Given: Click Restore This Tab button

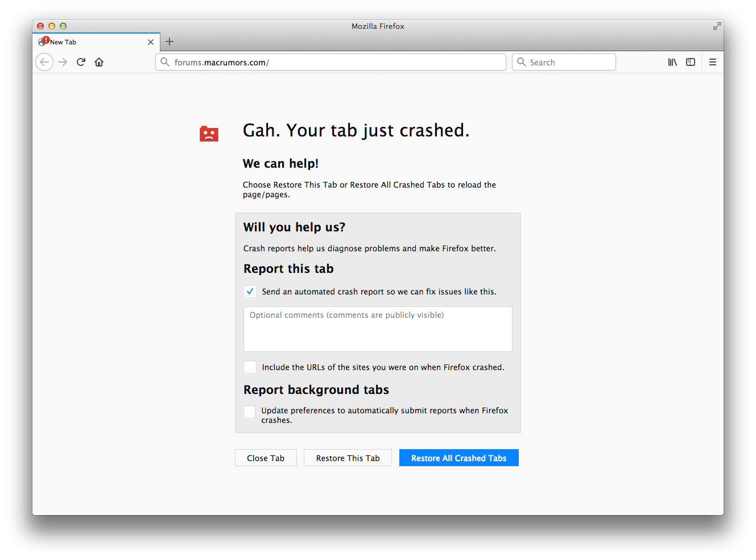Looking at the screenshot, I should click(x=348, y=458).
